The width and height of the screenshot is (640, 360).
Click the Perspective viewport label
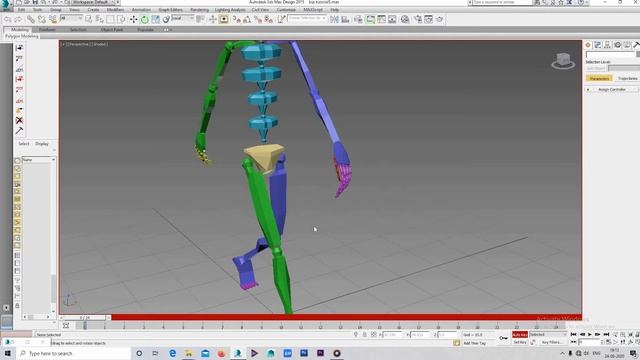(80, 44)
